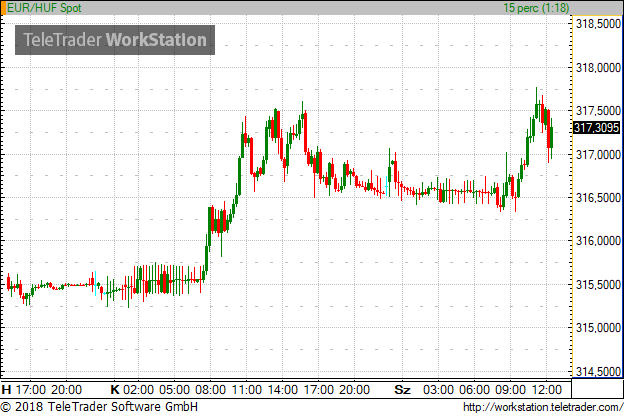Screen dimensions: 624x416
Task: Click the 20:00 label after H
Action: (x=67, y=389)
